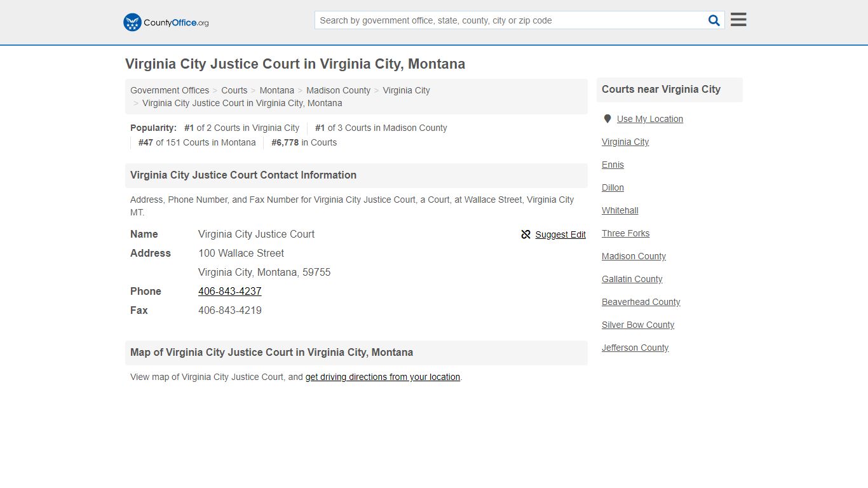Click the #6,778 in Courts ranking

tap(304, 142)
